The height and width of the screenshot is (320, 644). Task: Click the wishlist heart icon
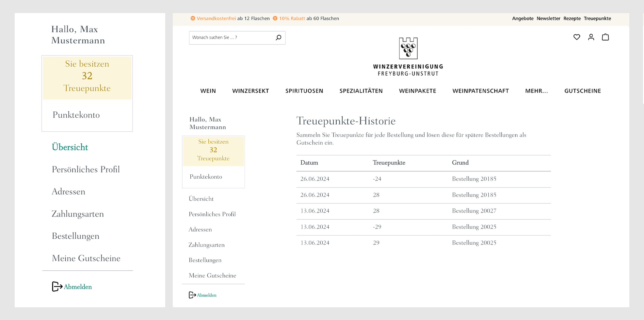[577, 37]
